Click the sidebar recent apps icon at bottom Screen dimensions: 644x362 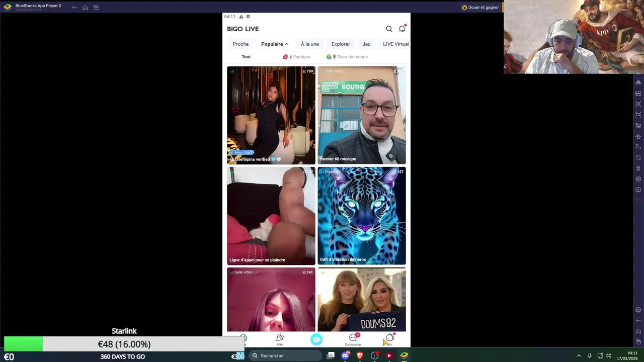[638, 342]
